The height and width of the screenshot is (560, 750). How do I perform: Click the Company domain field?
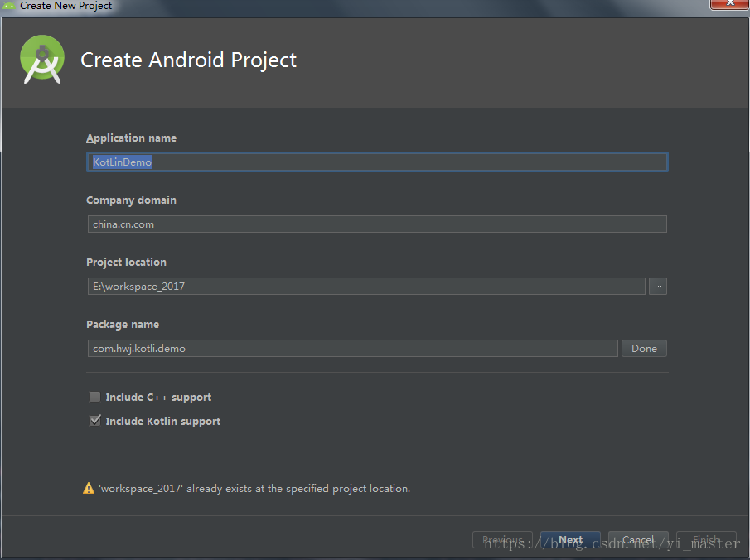coord(377,224)
